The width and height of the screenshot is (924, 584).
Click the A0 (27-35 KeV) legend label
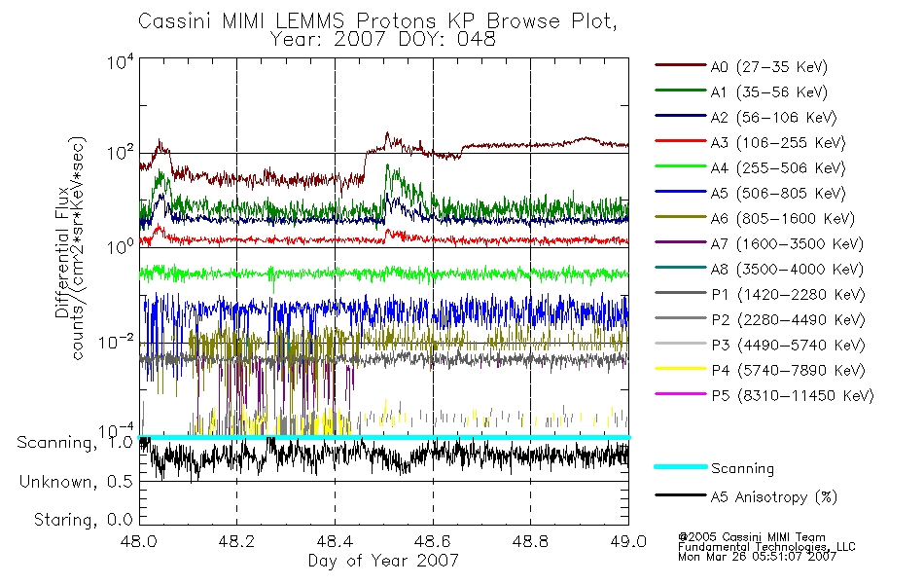tap(769, 67)
